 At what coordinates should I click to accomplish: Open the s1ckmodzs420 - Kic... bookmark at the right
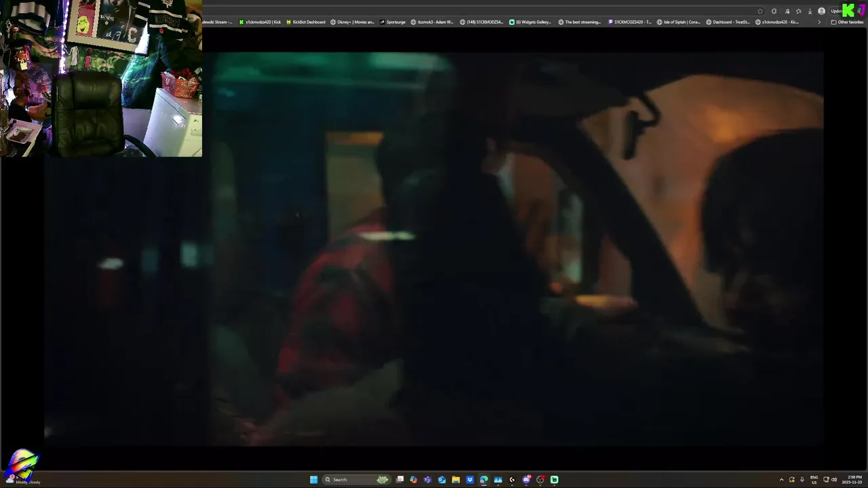pos(777,22)
